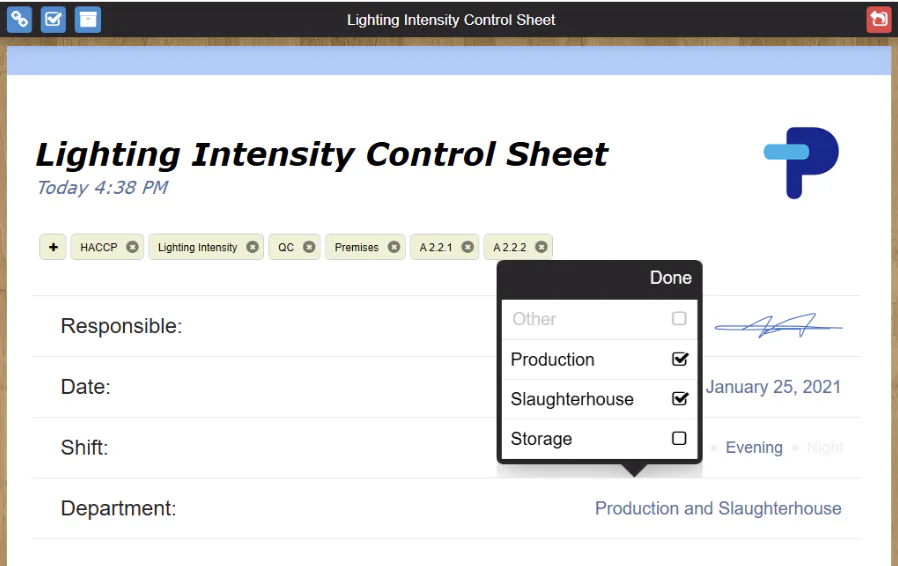The width and height of the screenshot is (898, 566).
Task: Add a new tag with plus button
Action: point(53,247)
